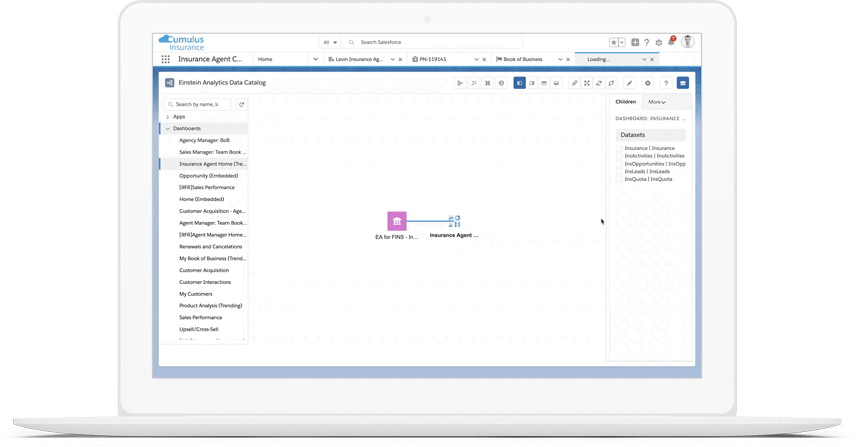
Task: Click the Favorites star icon
Action: click(614, 42)
